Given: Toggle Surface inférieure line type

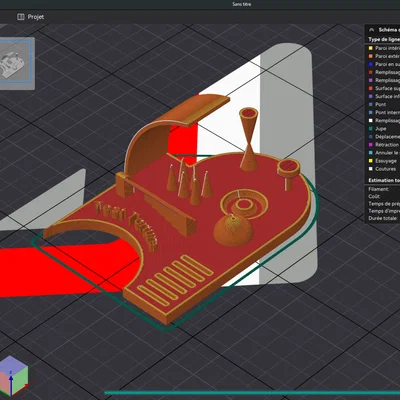Looking at the screenshot, I should point(383,96).
